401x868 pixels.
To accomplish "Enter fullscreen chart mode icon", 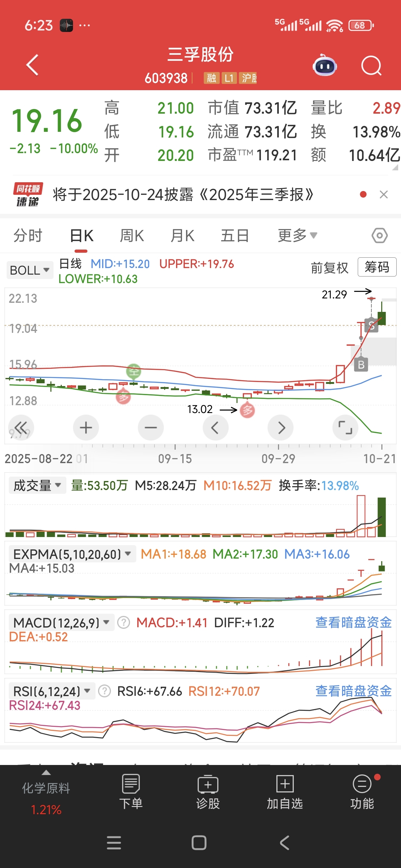I will coord(345,428).
